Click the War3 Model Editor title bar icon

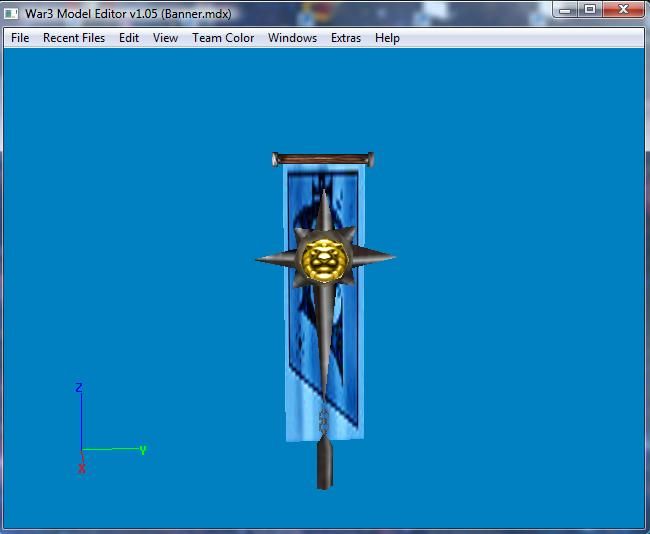[11, 13]
